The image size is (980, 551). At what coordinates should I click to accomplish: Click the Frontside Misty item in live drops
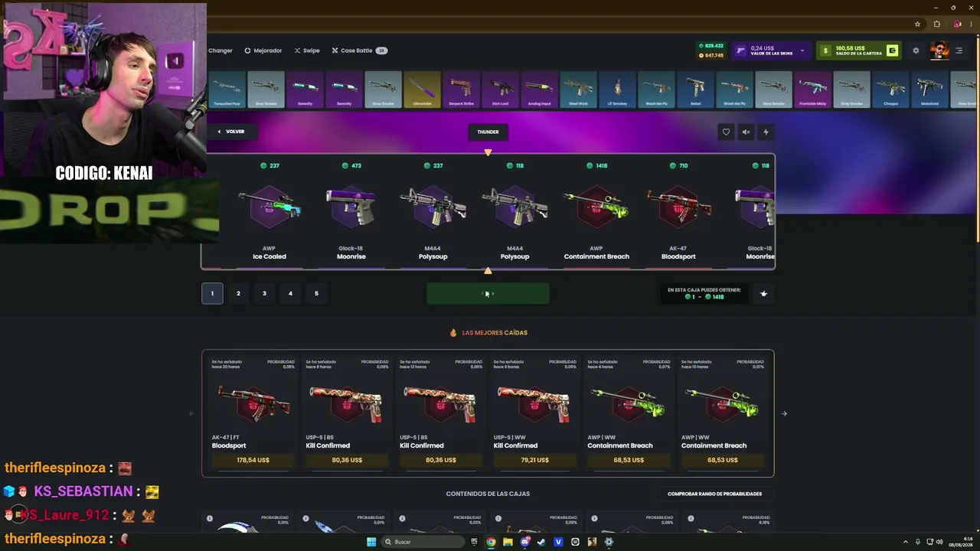[x=812, y=90]
